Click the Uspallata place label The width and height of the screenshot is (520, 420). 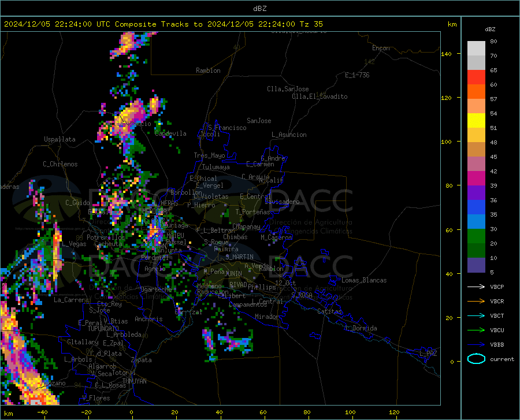pos(60,139)
